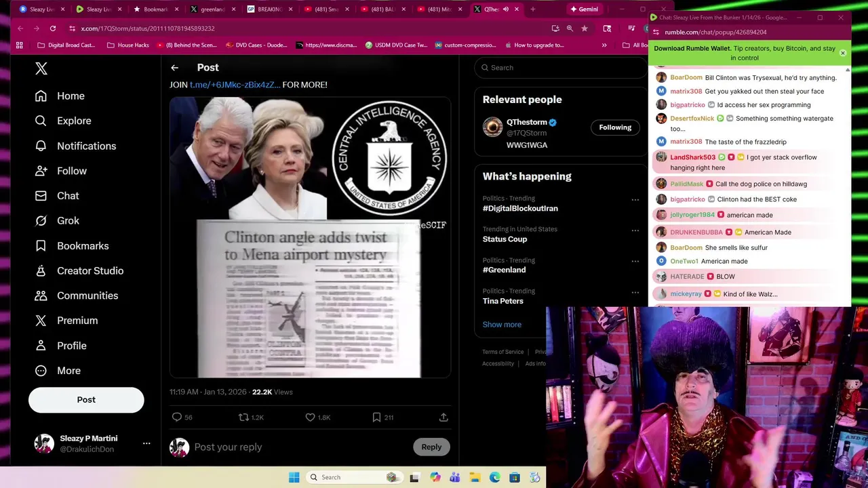The image size is (868, 488).
Task: Go back using the Post back arrow
Action: click(x=174, y=68)
